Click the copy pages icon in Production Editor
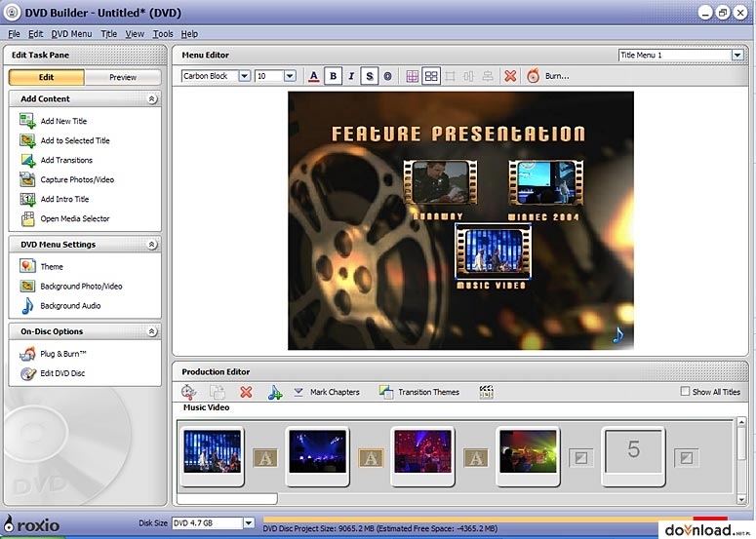This screenshot has height=539, width=756. pyautogui.click(x=218, y=392)
